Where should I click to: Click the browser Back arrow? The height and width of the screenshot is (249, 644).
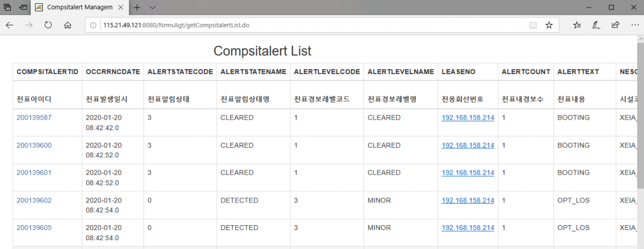click(9, 25)
